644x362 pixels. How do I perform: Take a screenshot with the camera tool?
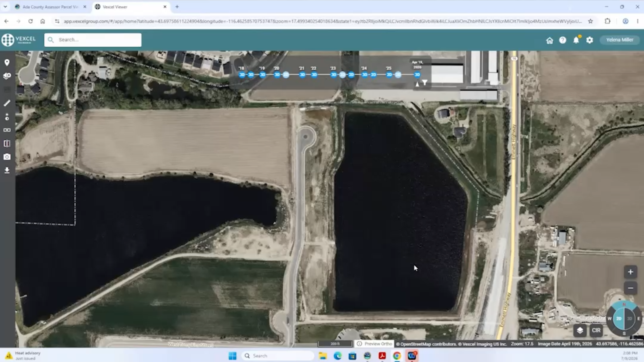7,157
